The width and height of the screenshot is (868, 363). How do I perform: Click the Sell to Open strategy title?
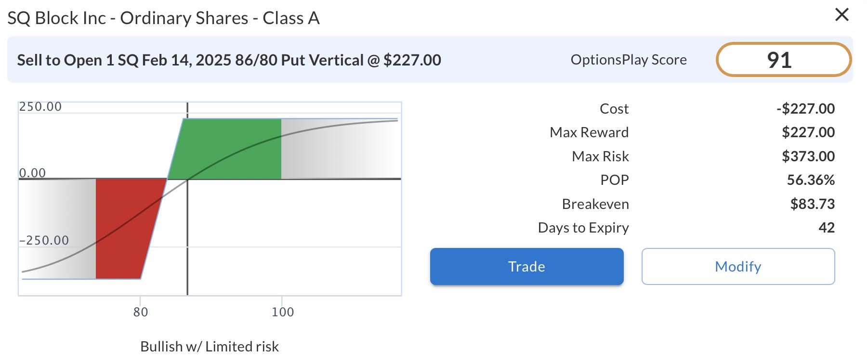coord(229,60)
